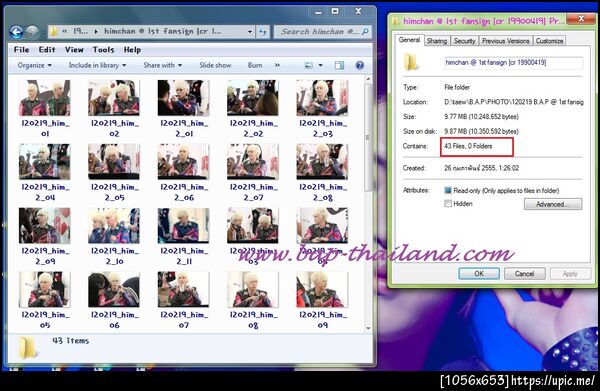Tick the Hidden attribute checkbox
The width and height of the screenshot is (600, 391).
(448, 204)
